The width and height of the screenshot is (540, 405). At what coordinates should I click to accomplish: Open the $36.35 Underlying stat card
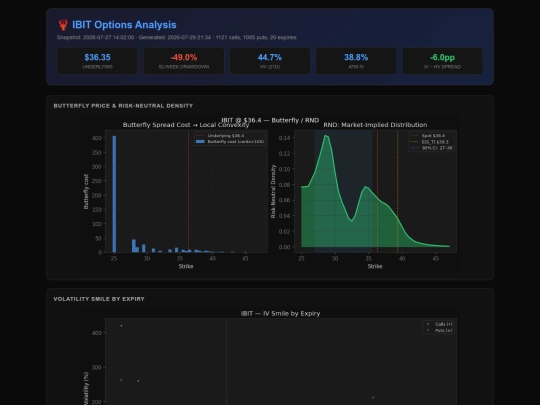tap(97, 61)
